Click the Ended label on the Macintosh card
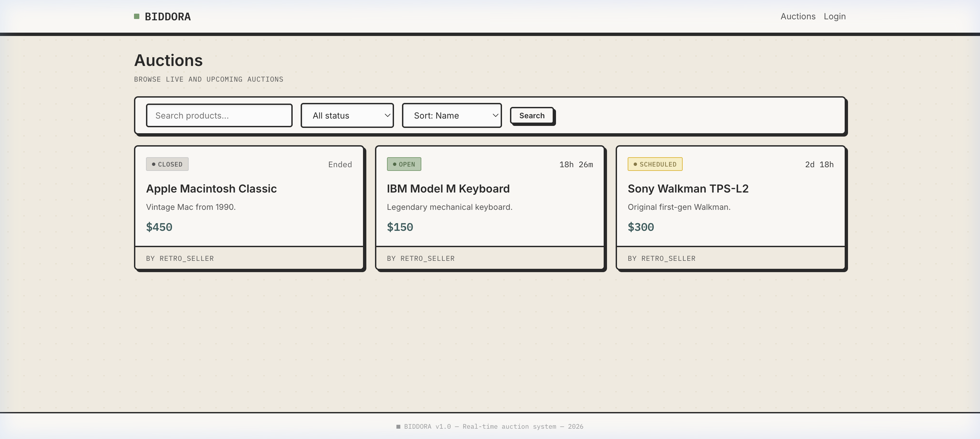The width and height of the screenshot is (980, 439). point(340,164)
